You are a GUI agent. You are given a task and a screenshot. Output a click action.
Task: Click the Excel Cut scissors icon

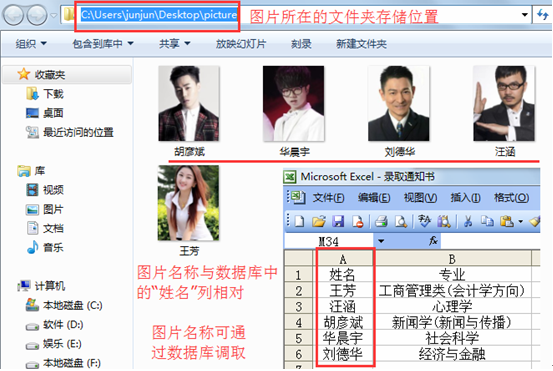coord(468,221)
